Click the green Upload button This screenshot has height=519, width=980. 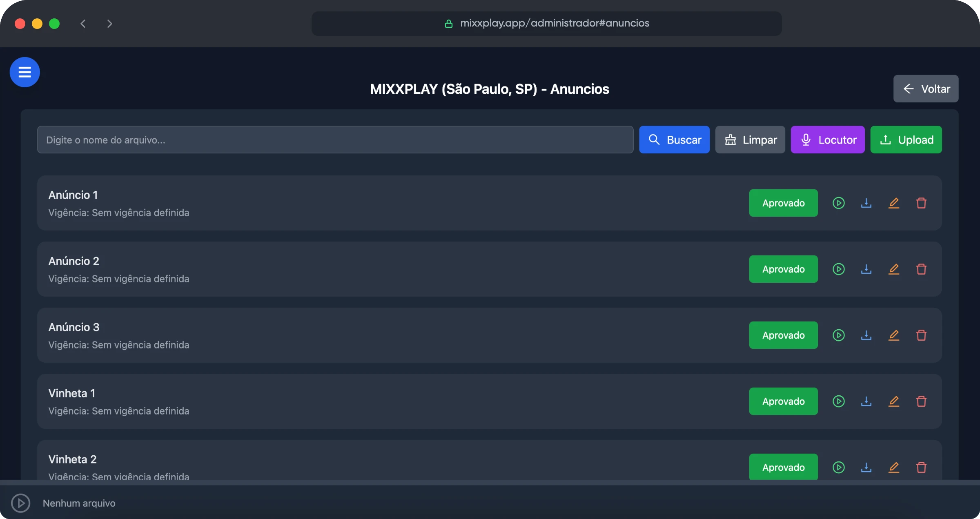pyautogui.click(x=906, y=140)
